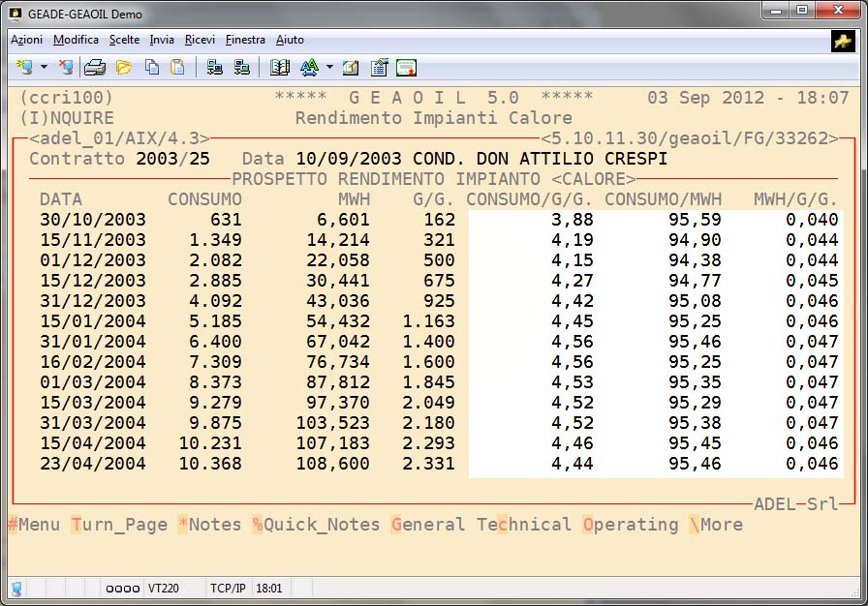
Task: Click the certificate icon in toolbar
Action: tap(406, 67)
